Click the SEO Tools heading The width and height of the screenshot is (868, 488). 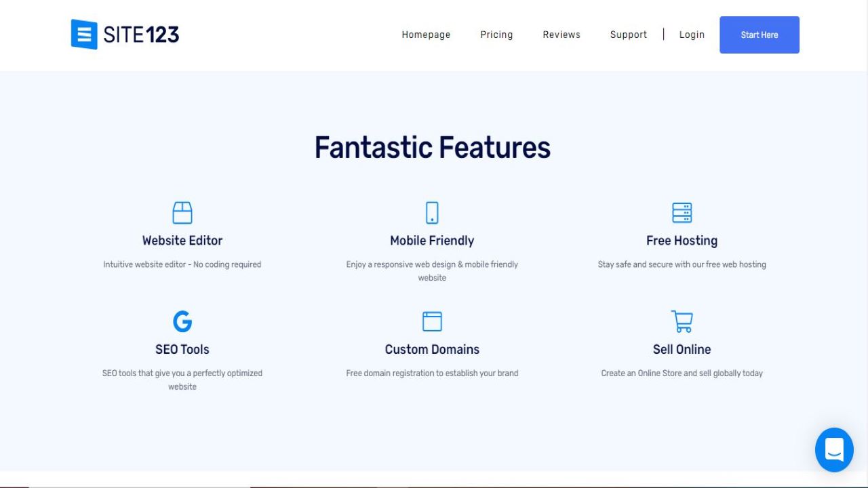click(x=182, y=349)
